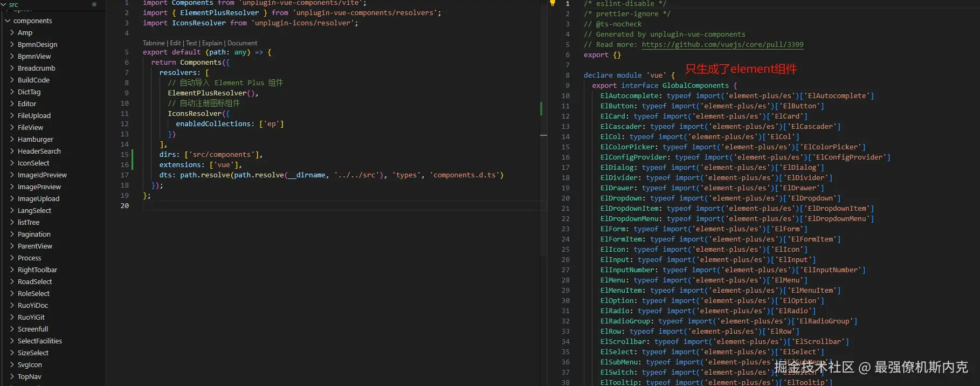Image resolution: width=980 pixels, height=386 pixels.
Task: Click the Tabnine code lens label
Action: 154,43
